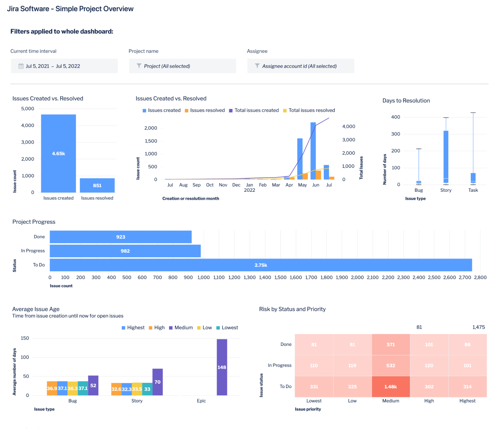Screen dimensions: 504x429
Task: Open the Project (All selected) filter dropdown
Action: [182, 66]
